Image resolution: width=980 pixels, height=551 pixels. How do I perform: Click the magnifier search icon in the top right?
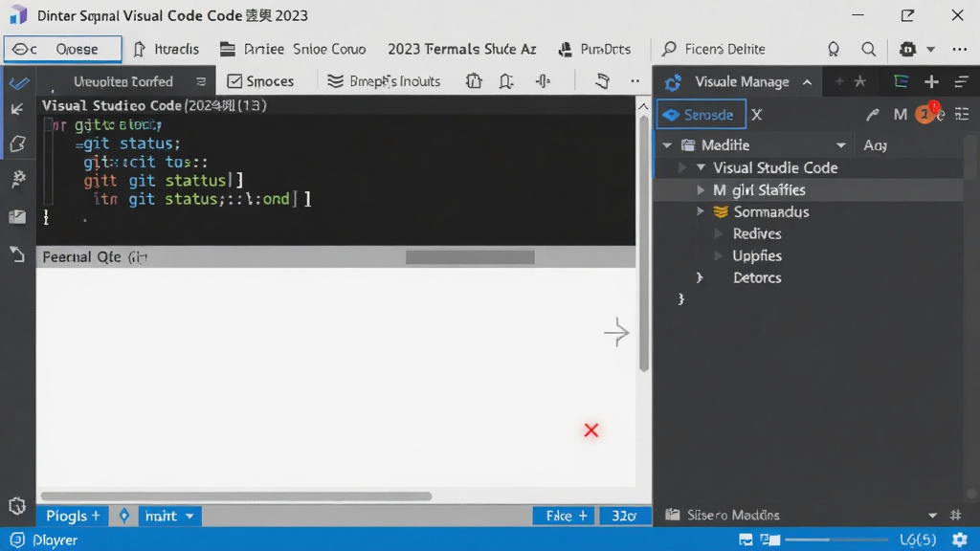pyautogui.click(x=868, y=49)
